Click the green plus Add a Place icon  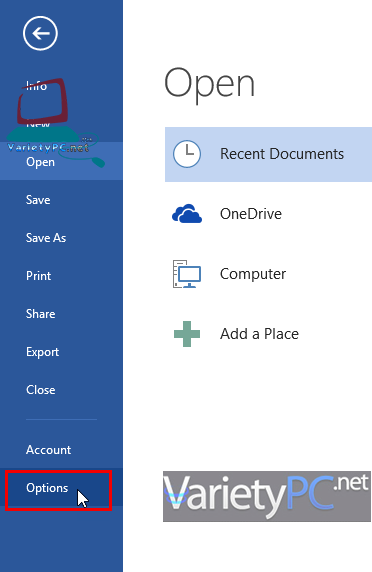tap(187, 334)
